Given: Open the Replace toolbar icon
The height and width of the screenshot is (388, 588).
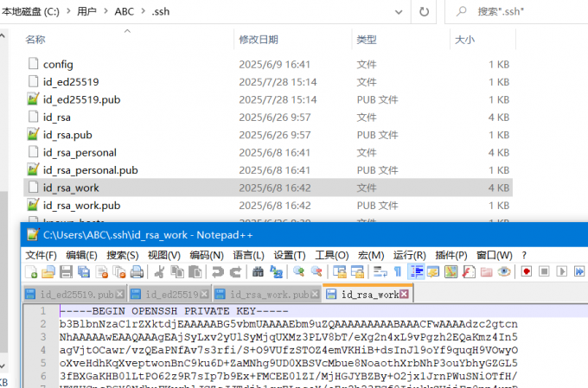Looking at the screenshot, I should [276, 272].
